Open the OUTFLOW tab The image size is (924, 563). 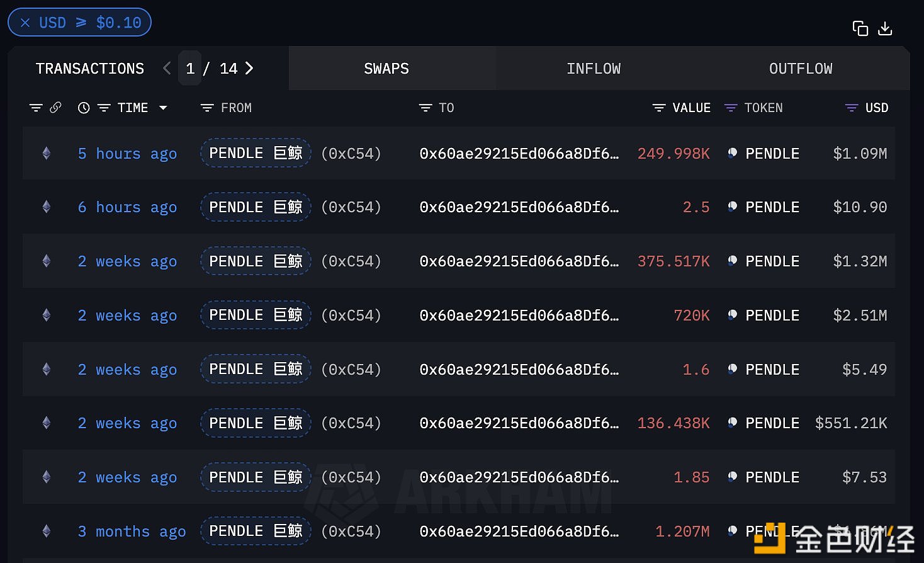click(x=801, y=68)
